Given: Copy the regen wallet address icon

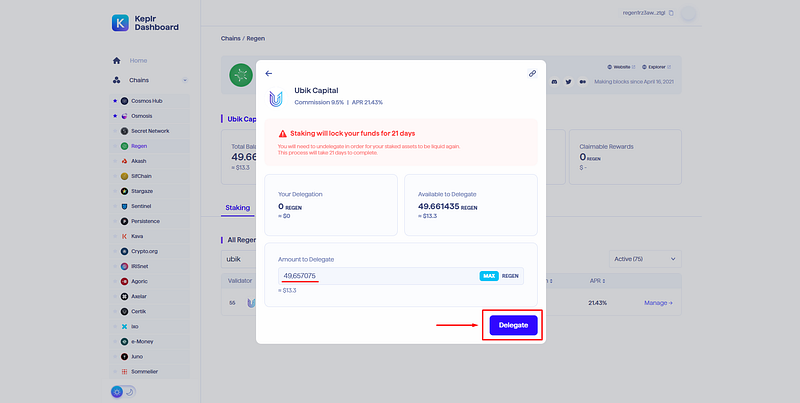Looking at the screenshot, I should click(x=671, y=13).
